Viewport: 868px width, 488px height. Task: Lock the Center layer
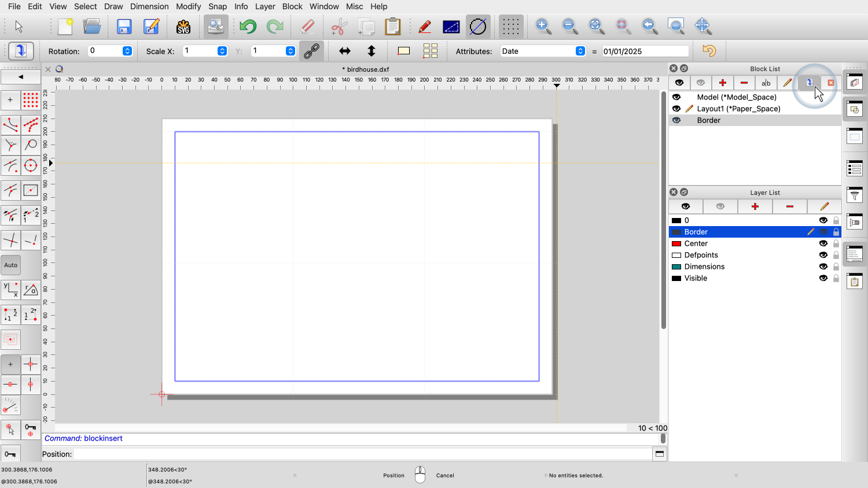(x=836, y=243)
